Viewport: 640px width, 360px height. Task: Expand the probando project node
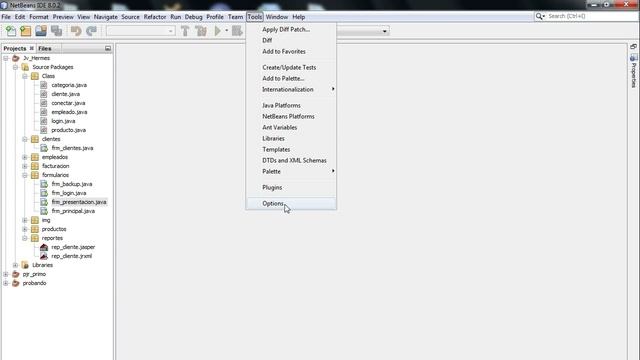[x=6, y=283]
